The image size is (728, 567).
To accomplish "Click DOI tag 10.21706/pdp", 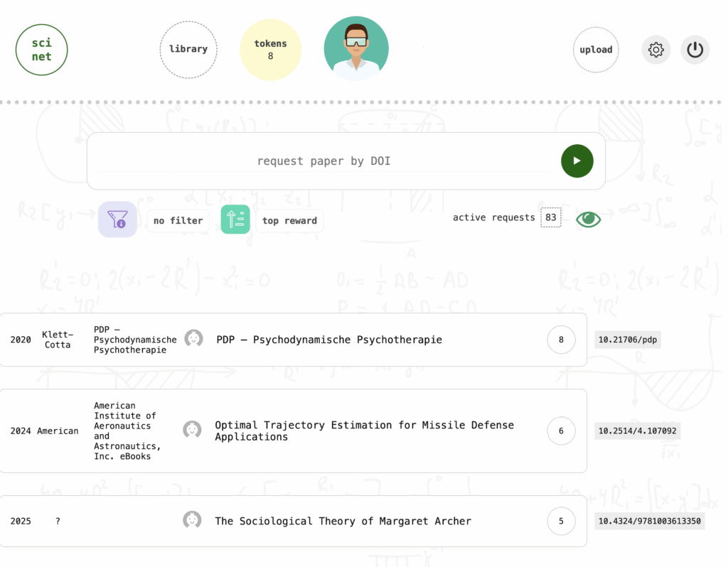I will pos(628,340).
